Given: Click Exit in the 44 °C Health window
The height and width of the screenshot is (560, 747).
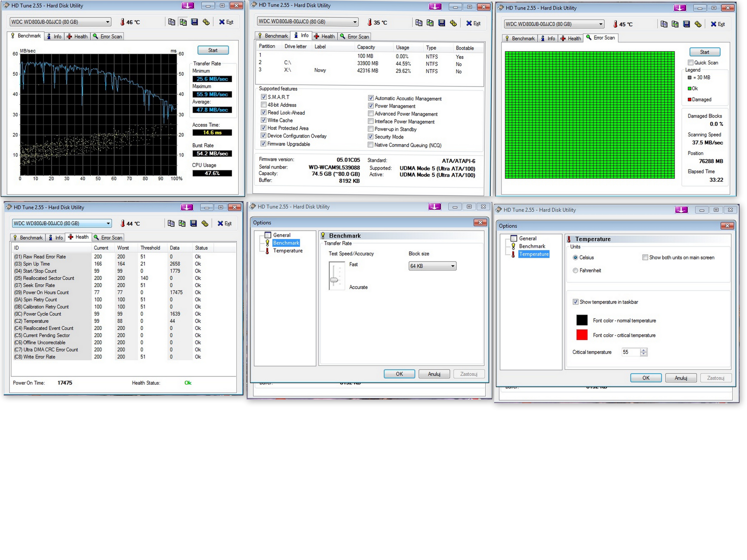Looking at the screenshot, I should tap(225, 223).
